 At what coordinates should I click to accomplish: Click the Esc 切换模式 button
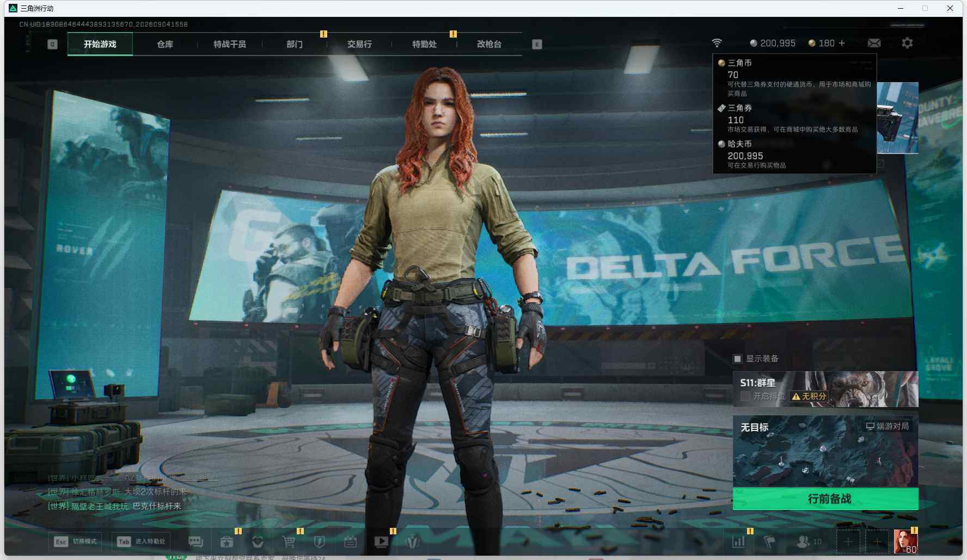[x=75, y=541]
